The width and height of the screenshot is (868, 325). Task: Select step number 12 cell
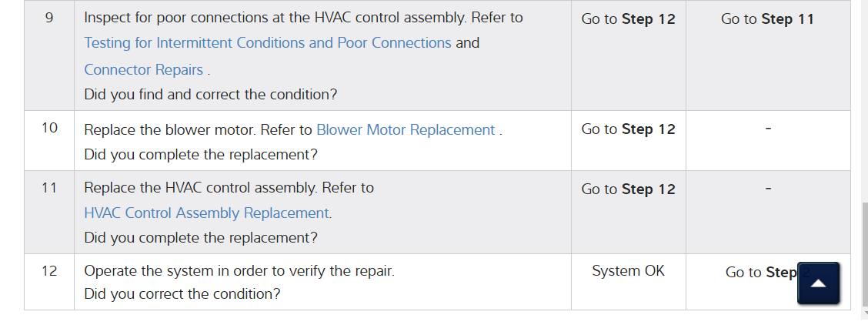[49, 271]
